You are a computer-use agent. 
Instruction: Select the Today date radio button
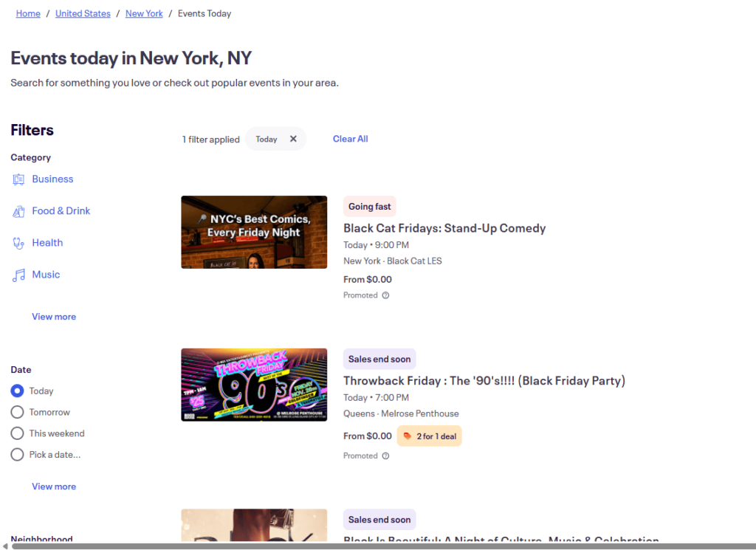(x=17, y=391)
